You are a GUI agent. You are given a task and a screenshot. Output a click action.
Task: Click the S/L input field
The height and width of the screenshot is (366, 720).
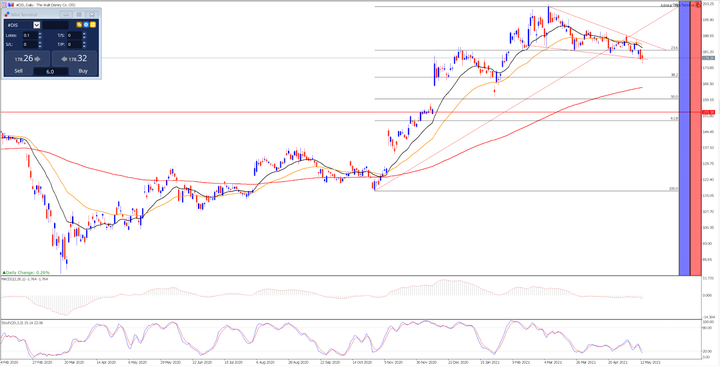click(30, 45)
